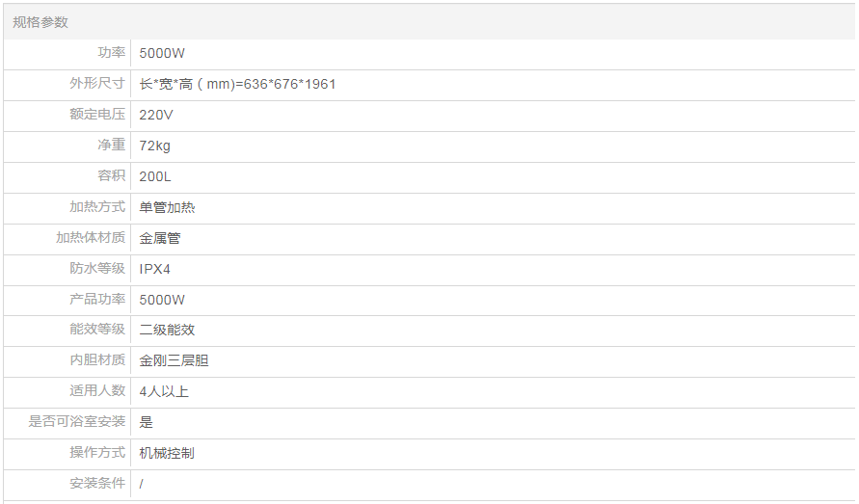Click the 加热方式 label
The width and height of the screenshot is (859, 504).
[96, 207]
